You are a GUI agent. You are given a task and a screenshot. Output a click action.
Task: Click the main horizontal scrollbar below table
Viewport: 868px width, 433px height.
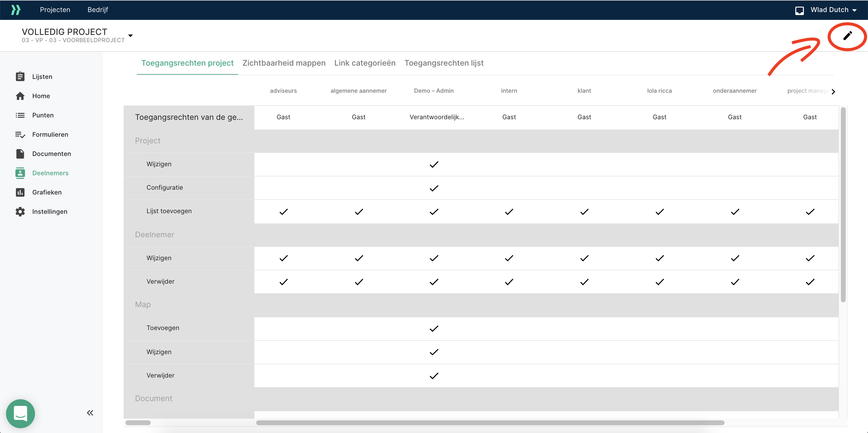490,422
